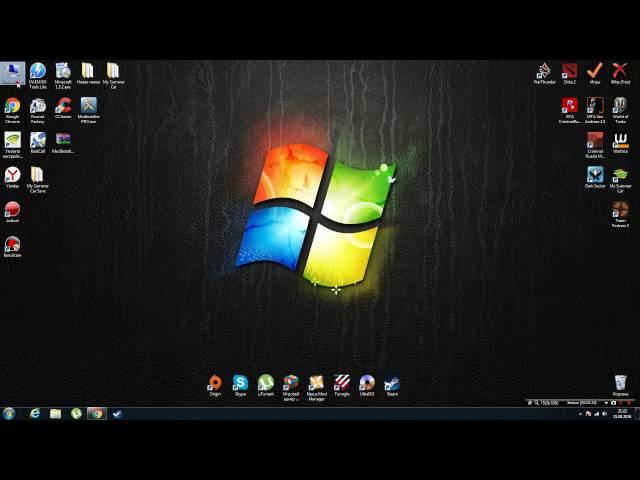The width and height of the screenshot is (640, 480).
Task: Open the Computer desktop icon
Action: click(x=12, y=73)
